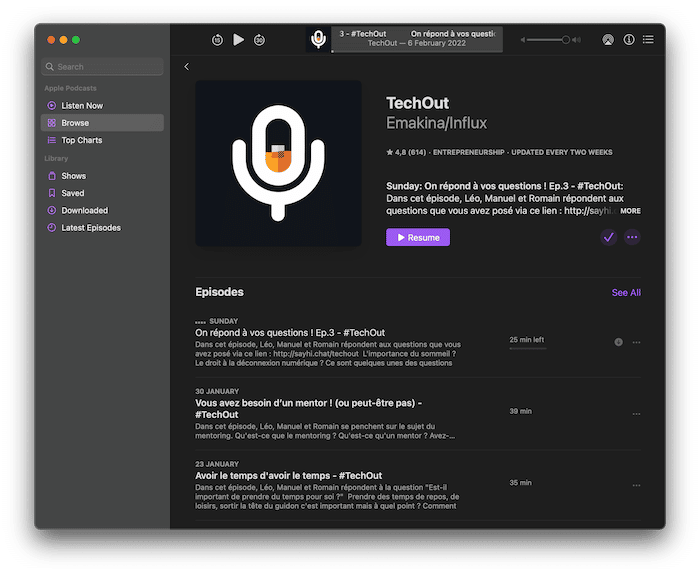Skip back 15 seconds
The image size is (700, 575).
(x=217, y=40)
